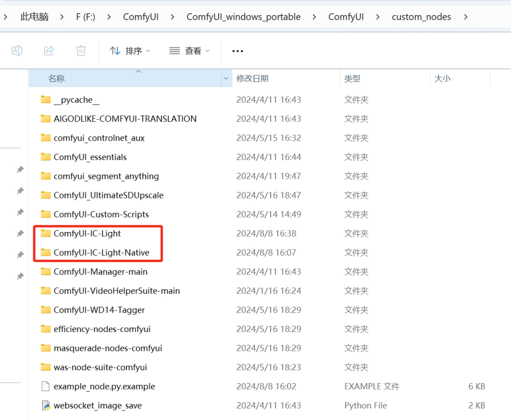Go to ComfyUI_windows_portable breadcrumb
The width and height of the screenshot is (511, 420).
(244, 17)
